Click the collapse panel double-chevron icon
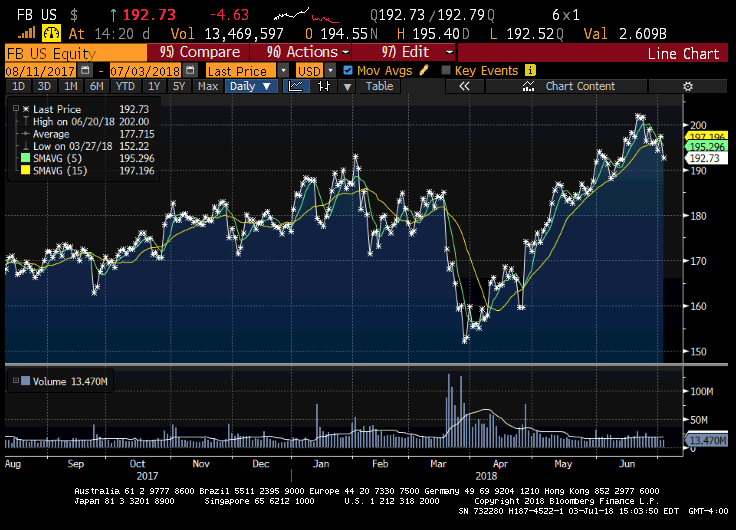 pos(464,86)
